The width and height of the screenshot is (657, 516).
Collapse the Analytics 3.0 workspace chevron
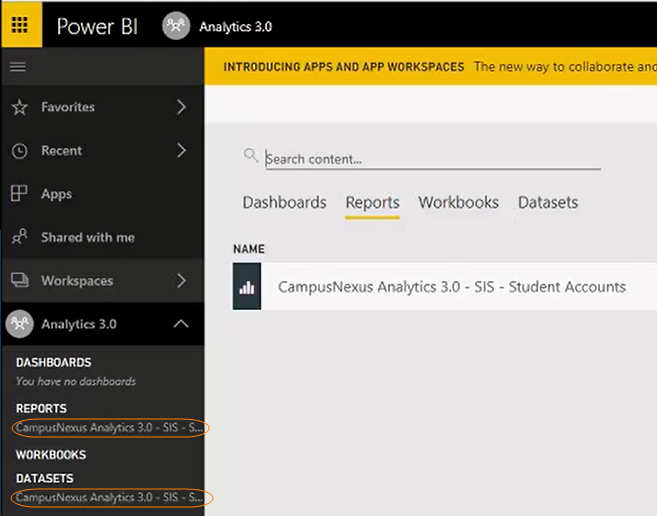(181, 324)
